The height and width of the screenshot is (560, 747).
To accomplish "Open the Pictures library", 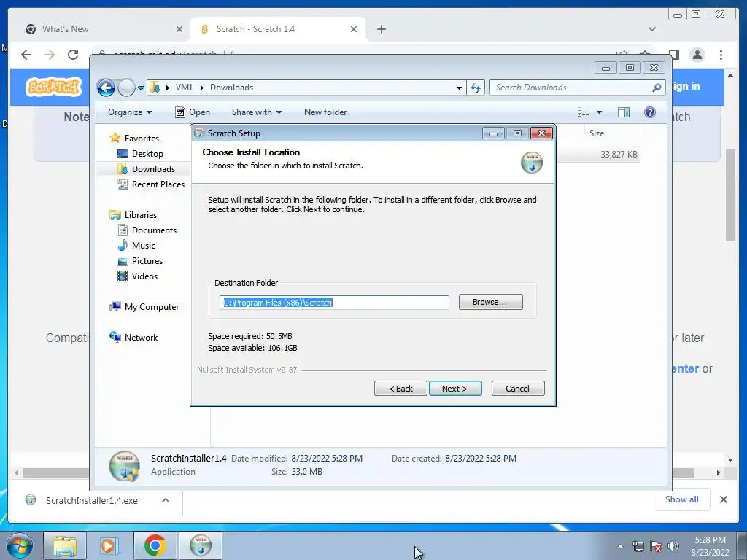I will [x=147, y=261].
